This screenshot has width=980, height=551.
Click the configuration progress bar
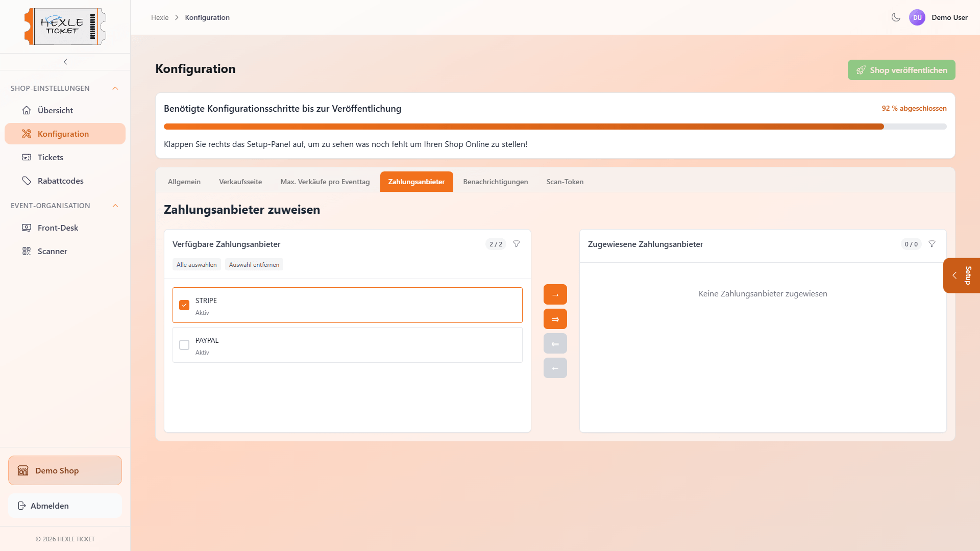pyautogui.click(x=555, y=127)
